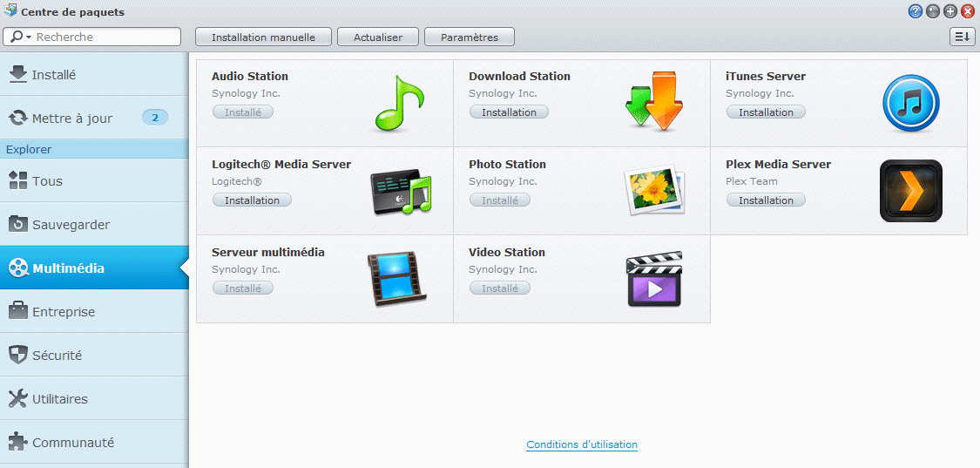Open Paramètres settings

pos(470,37)
